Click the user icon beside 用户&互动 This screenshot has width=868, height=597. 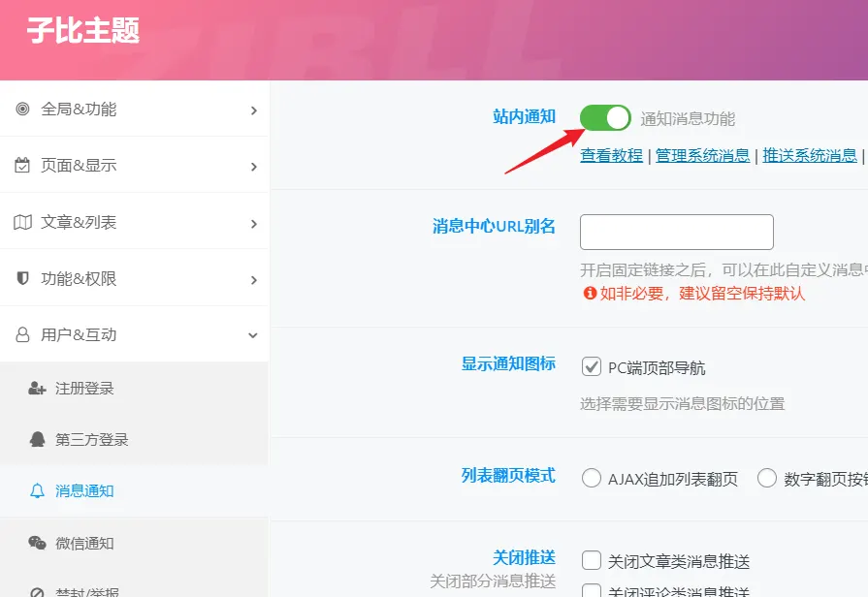click(22, 334)
